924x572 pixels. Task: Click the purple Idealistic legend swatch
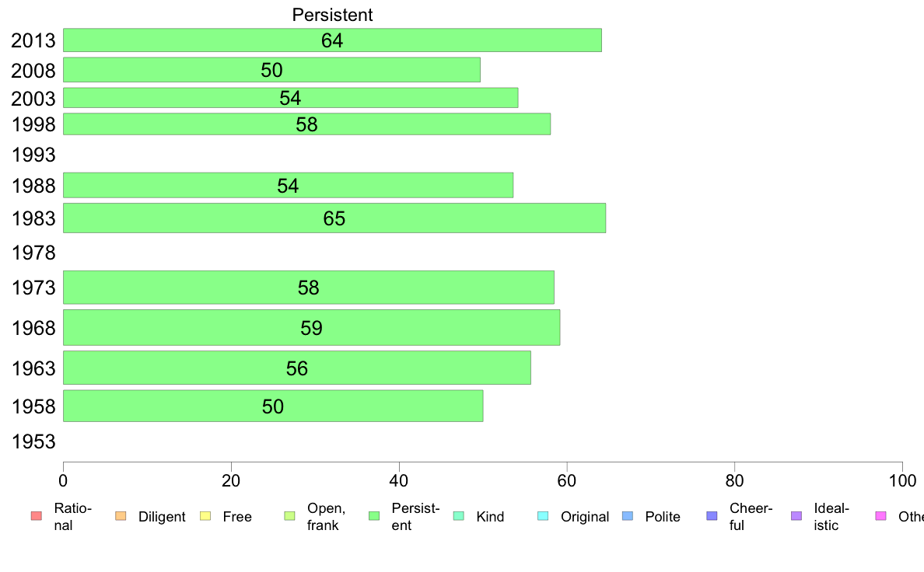(796, 516)
